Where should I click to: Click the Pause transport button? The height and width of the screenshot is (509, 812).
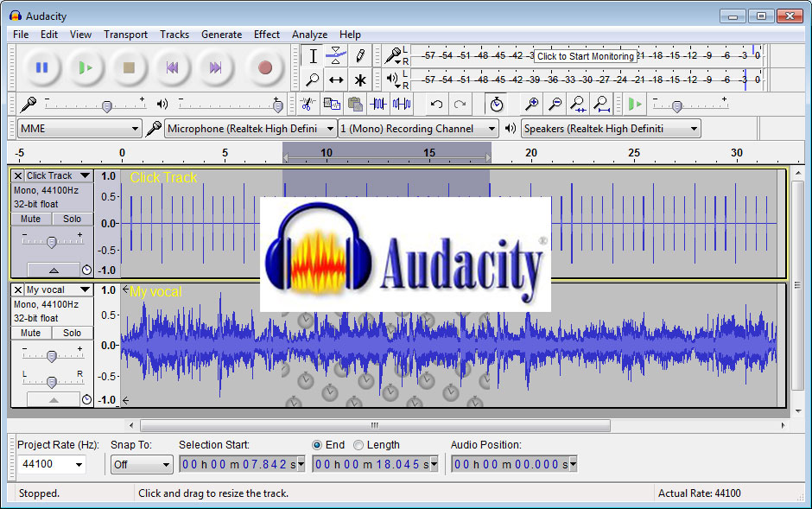click(x=42, y=67)
